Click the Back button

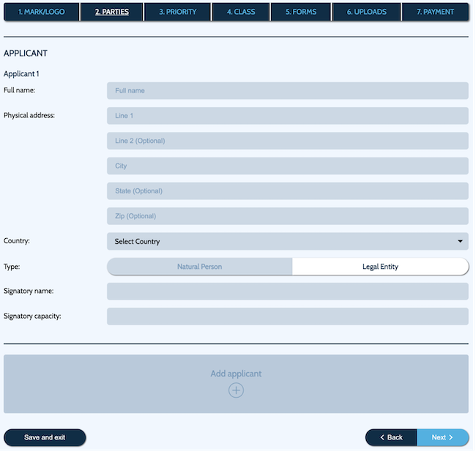point(391,437)
